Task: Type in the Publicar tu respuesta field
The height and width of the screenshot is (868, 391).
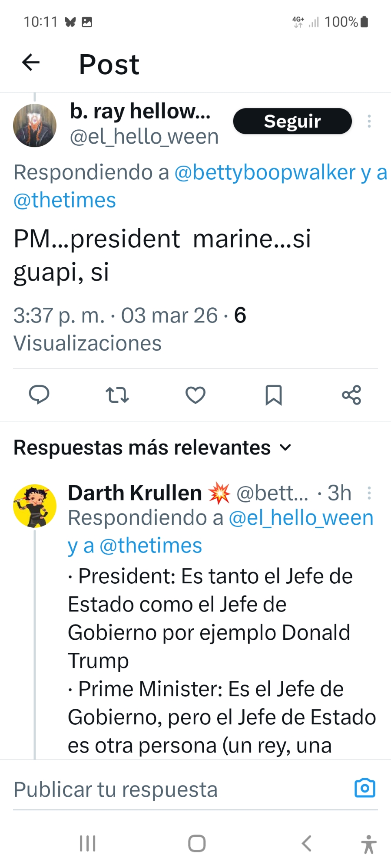Action: click(174, 789)
